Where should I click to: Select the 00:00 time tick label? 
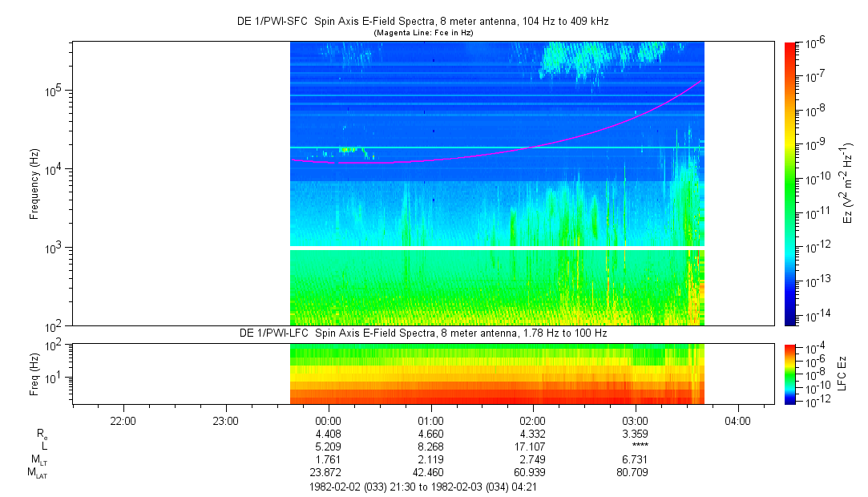[329, 419]
